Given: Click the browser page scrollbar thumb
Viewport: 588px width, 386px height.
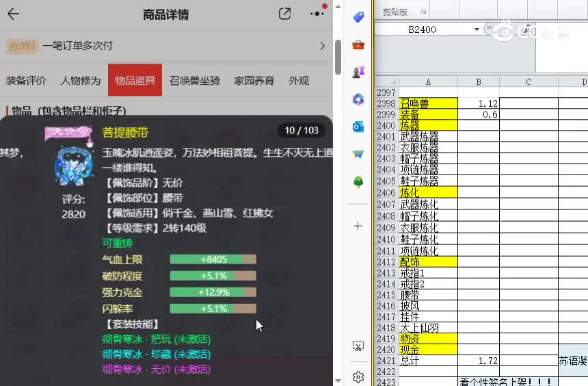Looking at the screenshot, I should (x=338, y=57).
